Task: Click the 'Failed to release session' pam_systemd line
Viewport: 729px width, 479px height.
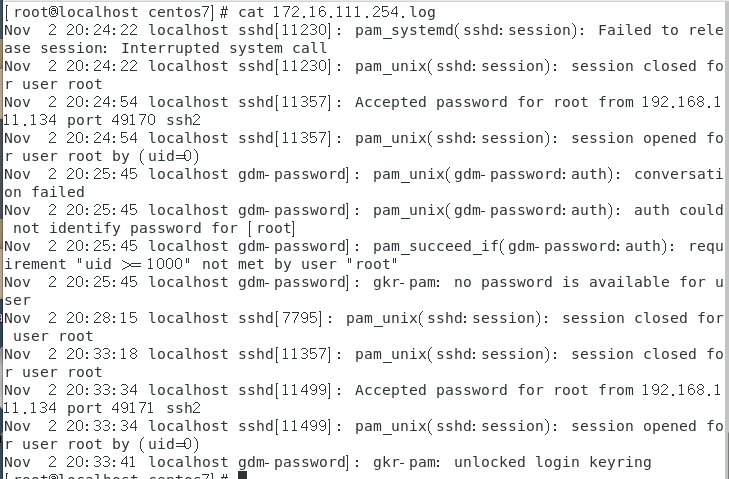Action: coord(363,39)
